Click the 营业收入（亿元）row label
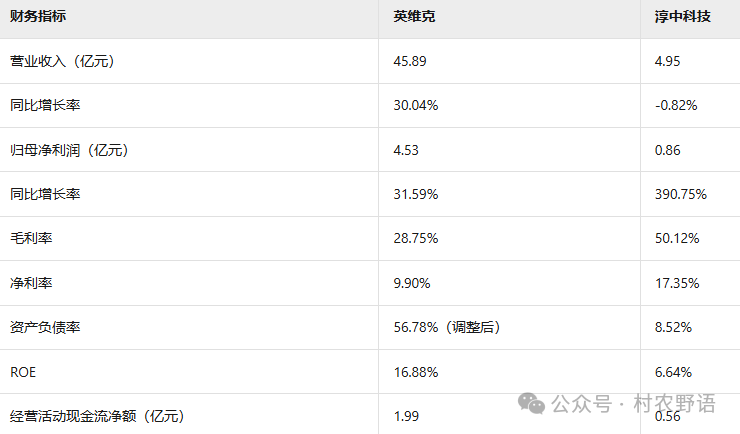 (62, 61)
